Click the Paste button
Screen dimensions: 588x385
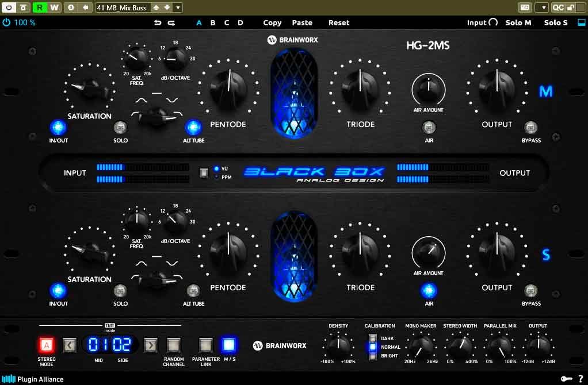pyautogui.click(x=302, y=23)
